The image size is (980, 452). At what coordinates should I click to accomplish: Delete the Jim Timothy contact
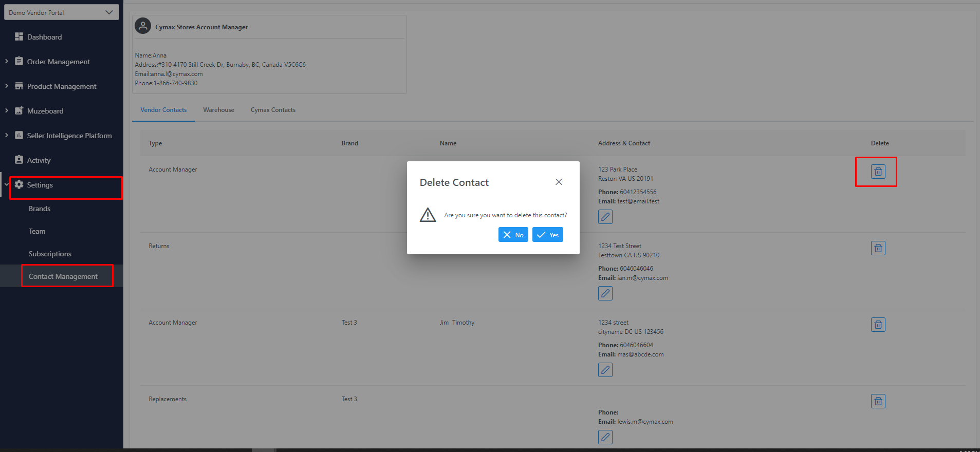(x=878, y=325)
